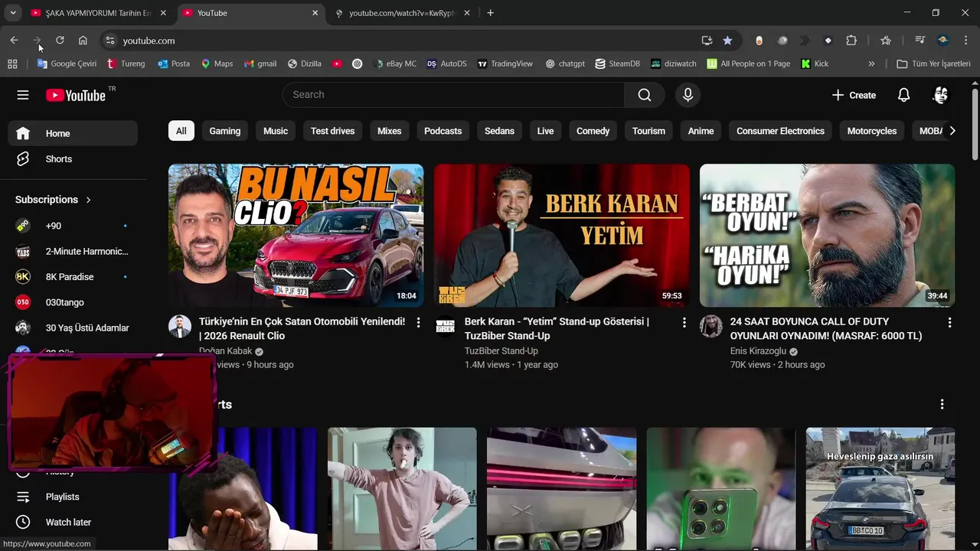Open the Call of Duty video thumbnail
980x551 pixels.
[827, 236]
